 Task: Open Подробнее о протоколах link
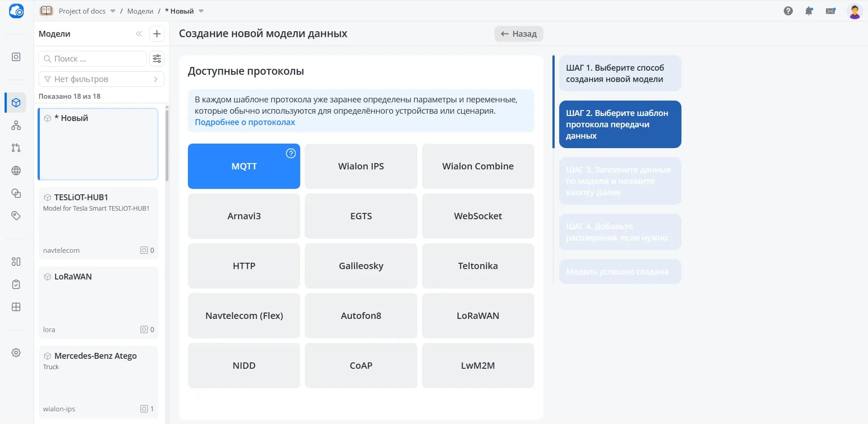coord(245,122)
